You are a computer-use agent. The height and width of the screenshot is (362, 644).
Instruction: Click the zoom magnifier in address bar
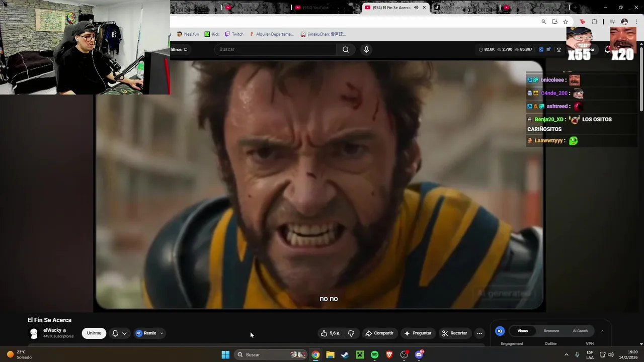click(x=544, y=22)
